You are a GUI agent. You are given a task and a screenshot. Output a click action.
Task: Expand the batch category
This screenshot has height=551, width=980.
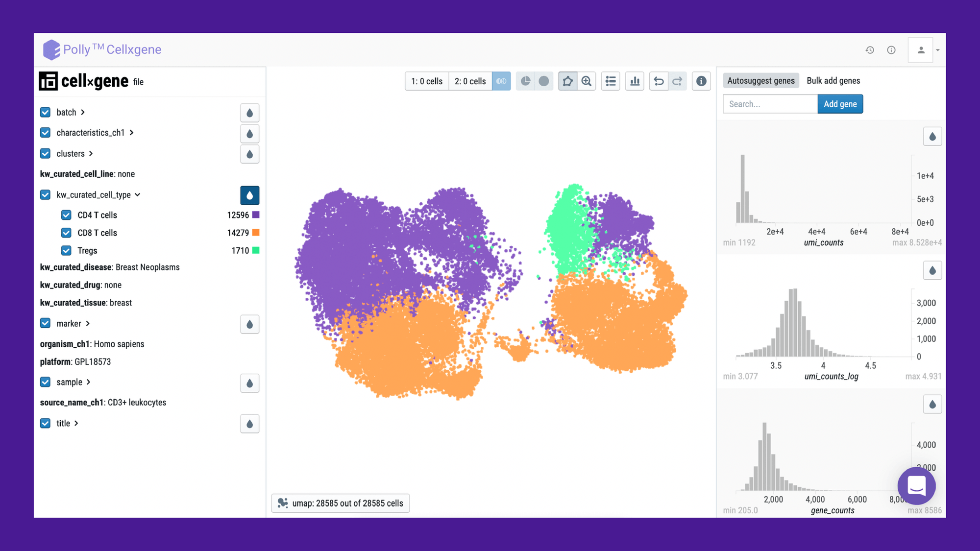coord(82,112)
